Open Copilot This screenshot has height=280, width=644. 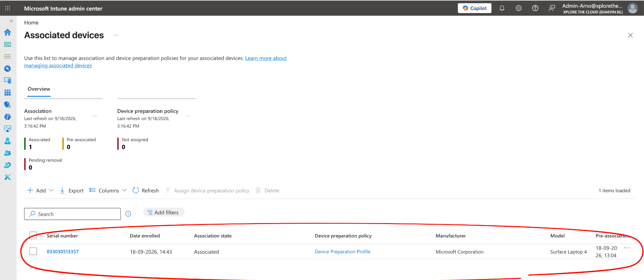(x=474, y=8)
